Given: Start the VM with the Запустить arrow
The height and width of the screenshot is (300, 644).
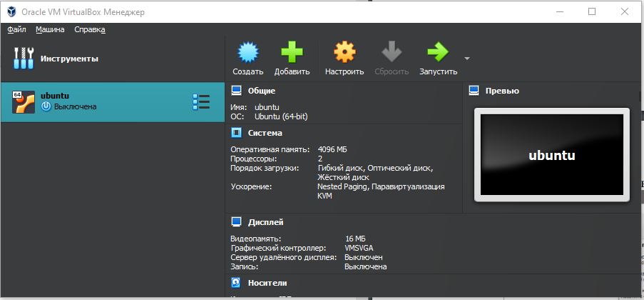Looking at the screenshot, I should [x=438, y=51].
